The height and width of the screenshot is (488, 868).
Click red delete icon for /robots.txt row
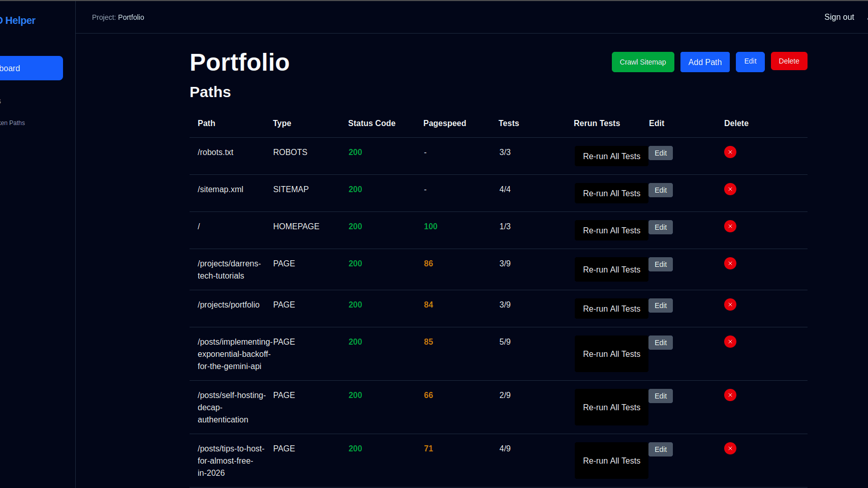pyautogui.click(x=730, y=152)
